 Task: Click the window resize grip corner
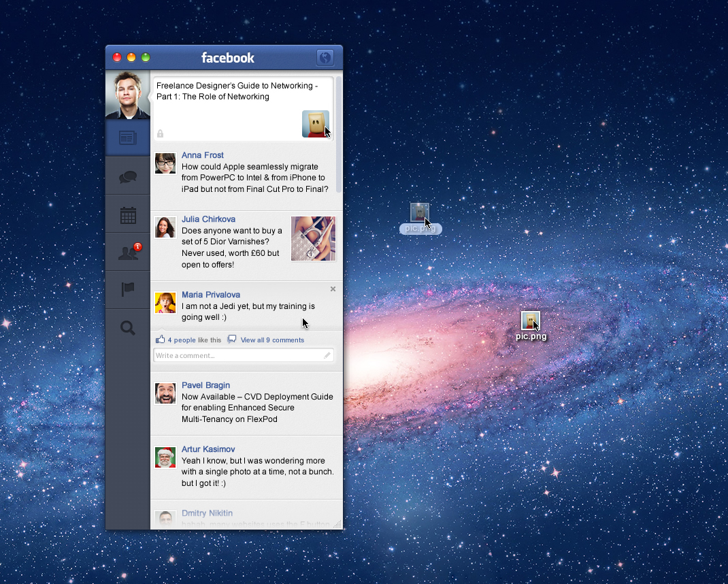click(338, 525)
